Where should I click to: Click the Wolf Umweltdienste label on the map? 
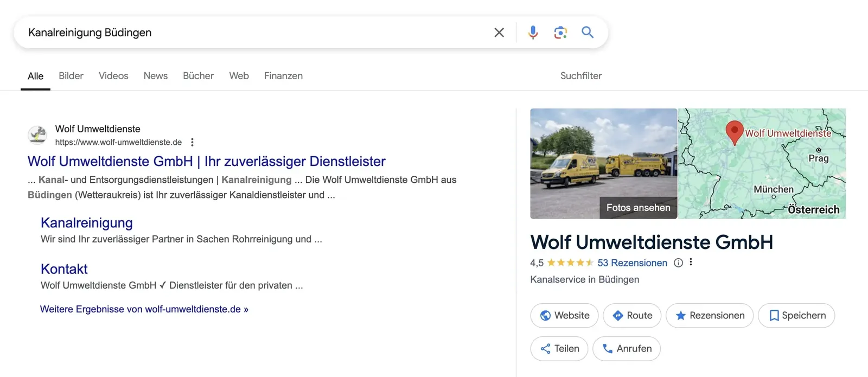click(x=788, y=133)
